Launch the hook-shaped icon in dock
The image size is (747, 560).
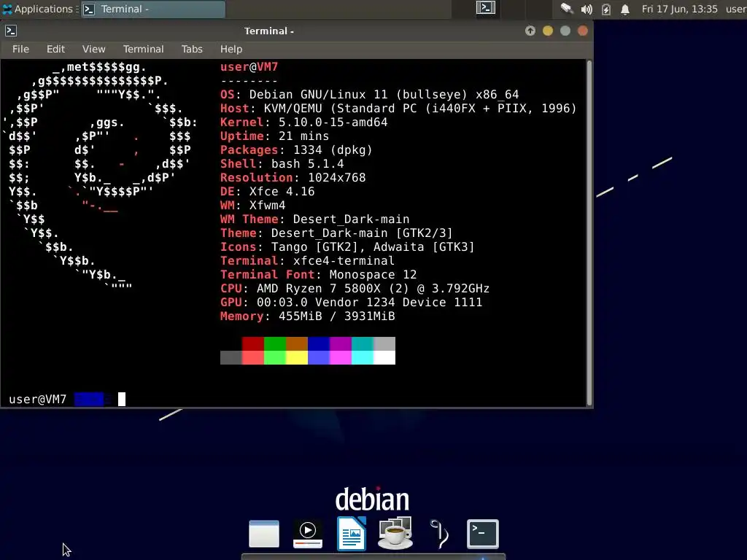click(439, 534)
